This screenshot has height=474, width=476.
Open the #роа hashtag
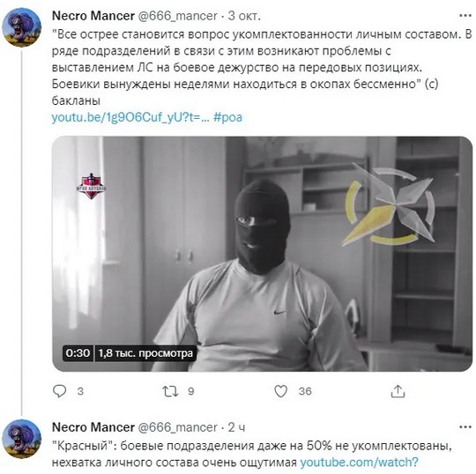coord(227,117)
